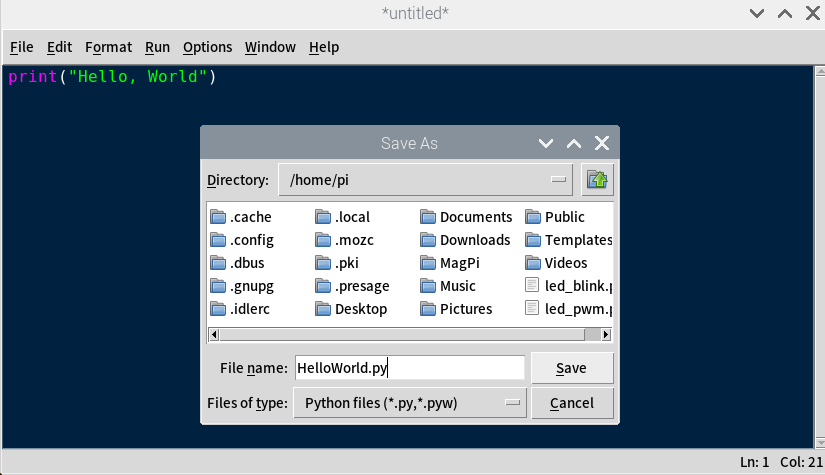Select the .presage folder
825x475 pixels.
tap(353, 286)
